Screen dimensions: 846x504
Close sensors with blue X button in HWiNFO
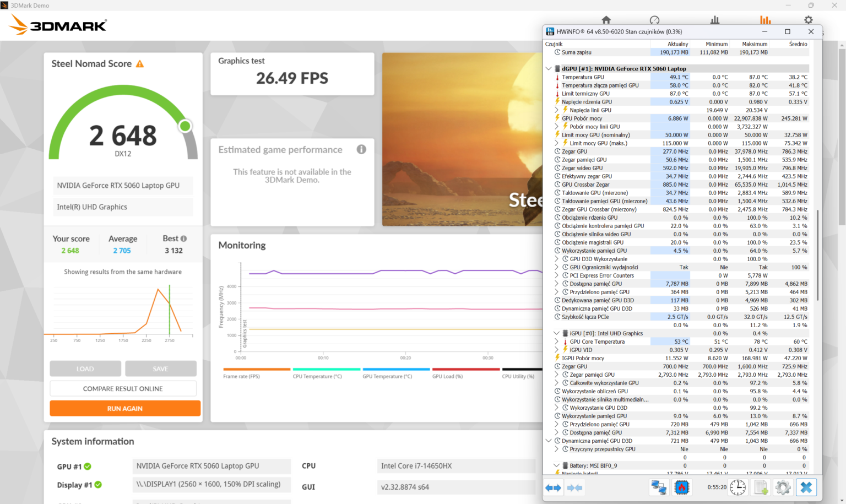pyautogui.click(x=806, y=487)
